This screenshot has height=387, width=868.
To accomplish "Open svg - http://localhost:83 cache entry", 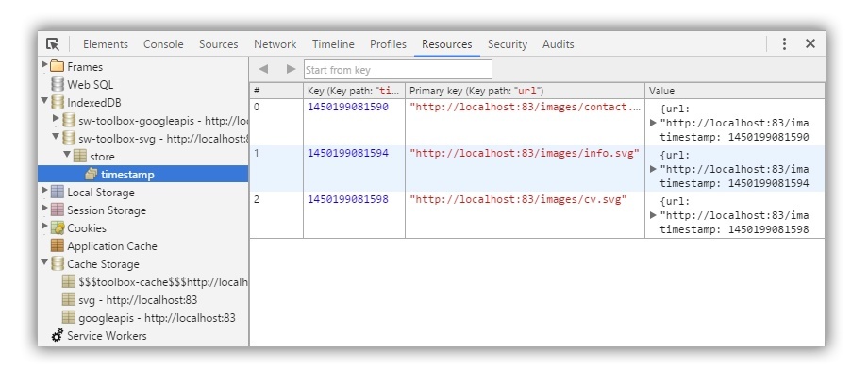I will coord(138,300).
